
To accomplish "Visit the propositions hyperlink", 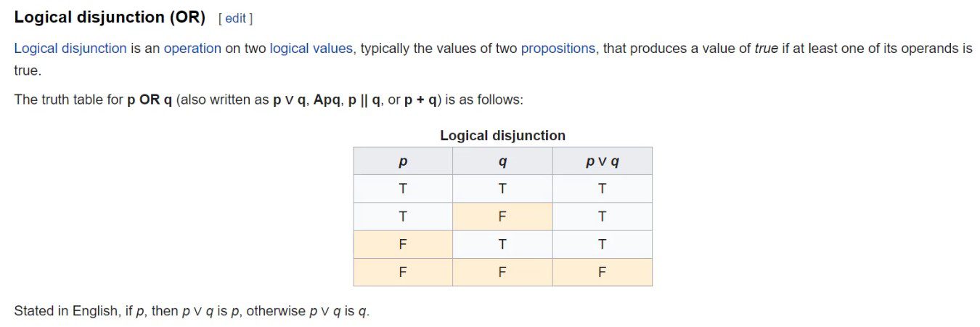I will [x=558, y=49].
